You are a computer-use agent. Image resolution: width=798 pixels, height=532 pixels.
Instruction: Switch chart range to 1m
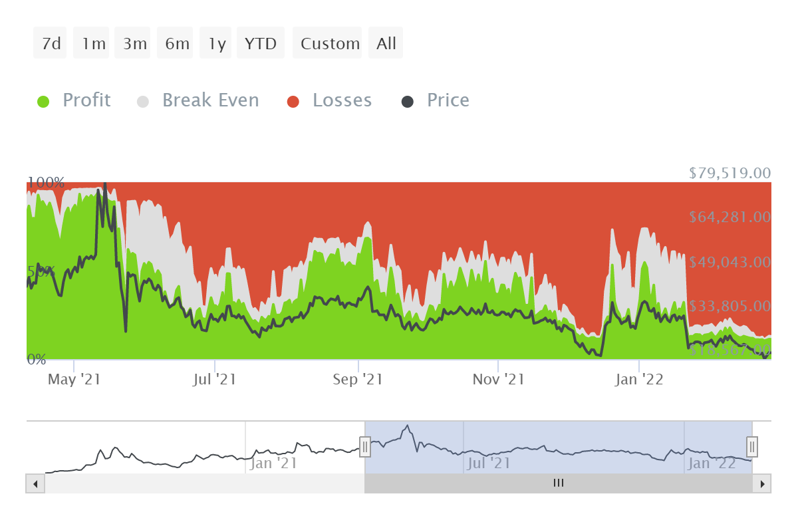[93, 43]
